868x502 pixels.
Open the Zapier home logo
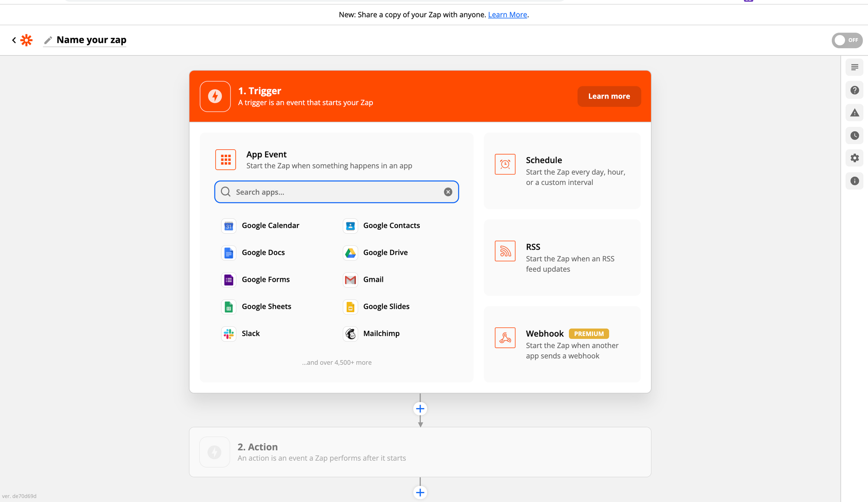[26, 40]
